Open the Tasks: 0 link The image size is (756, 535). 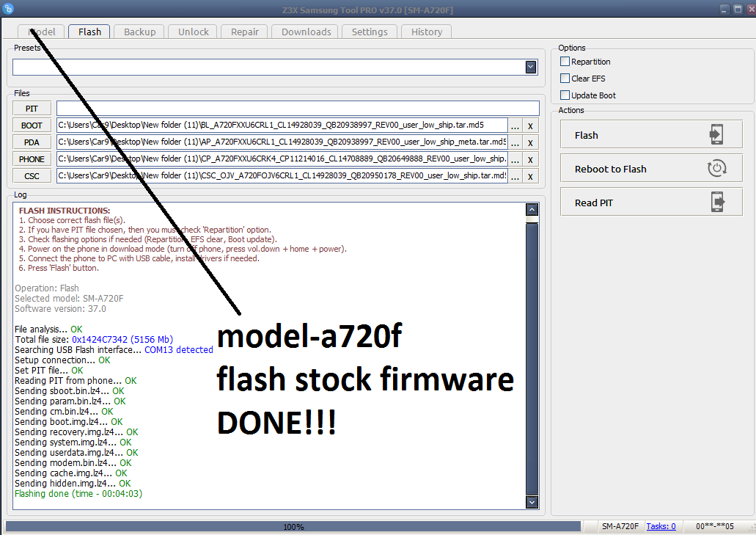coord(661,526)
